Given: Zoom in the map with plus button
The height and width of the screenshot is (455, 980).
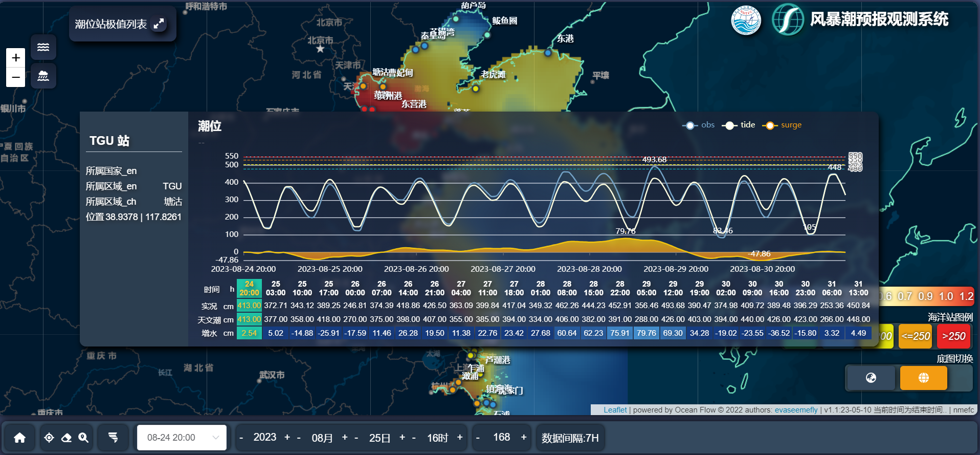Looking at the screenshot, I should (x=16, y=58).
